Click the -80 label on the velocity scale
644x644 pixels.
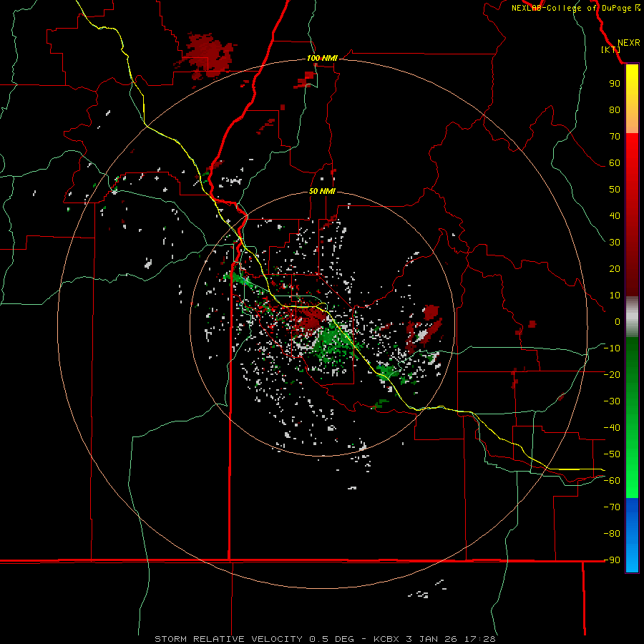pyautogui.click(x=612, y=534)
